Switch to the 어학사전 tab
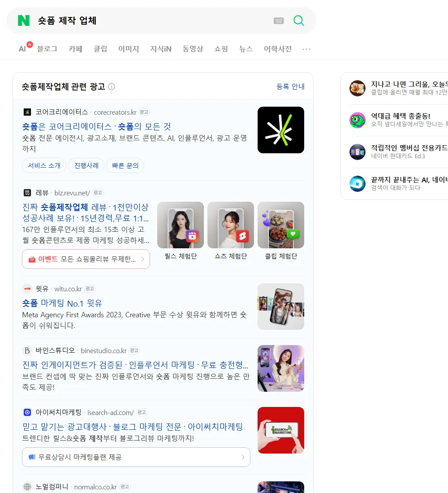This screenshot has width=448, height=493. [x=278, y=49]
